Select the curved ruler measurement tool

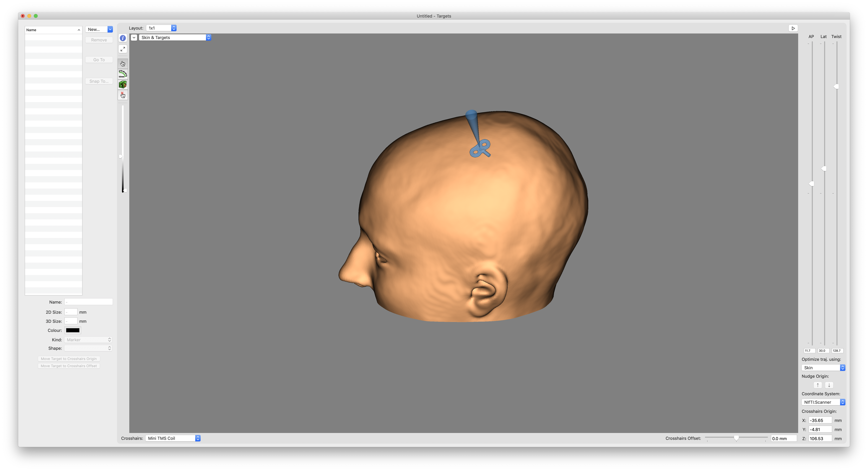click(123, 74)
